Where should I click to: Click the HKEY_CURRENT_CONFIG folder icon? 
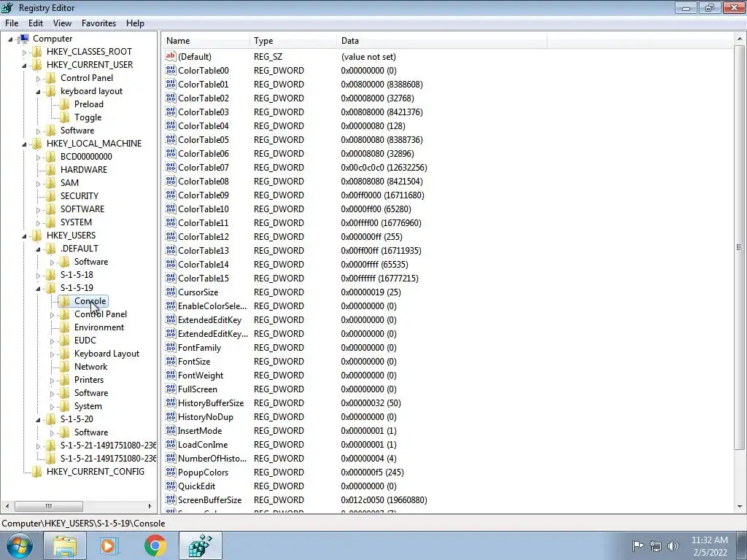point(36,472)
